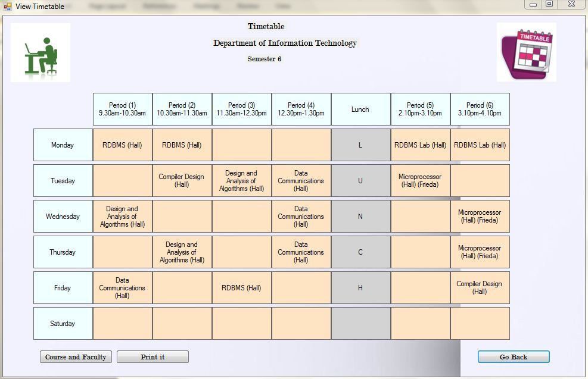
Task: Click Tuesday Compiler Design (Hall) cell
Action: [182, 181]
